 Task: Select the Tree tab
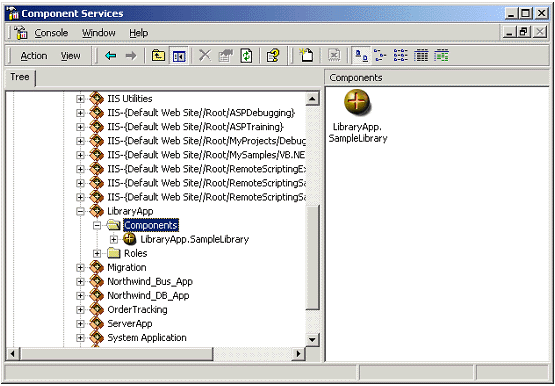[x=20, y=77]
